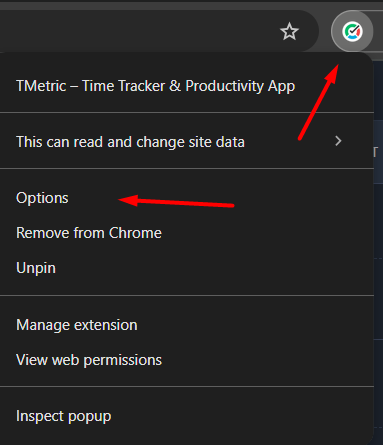Select Inspect popup entry
The width and height of the screenshot is (383, 445).
point(187,416)
